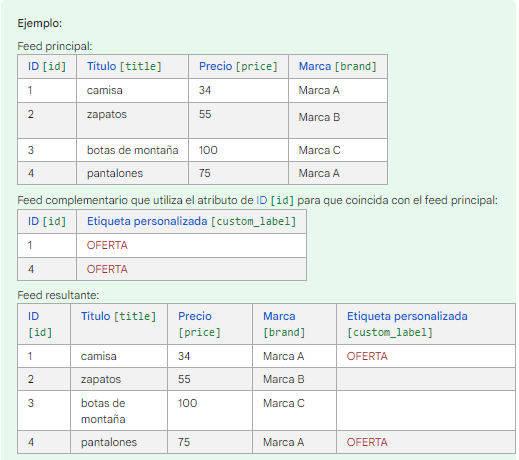
Task: Click 'Marca B' in the Feed principal table
Action: tap(319, 117)
